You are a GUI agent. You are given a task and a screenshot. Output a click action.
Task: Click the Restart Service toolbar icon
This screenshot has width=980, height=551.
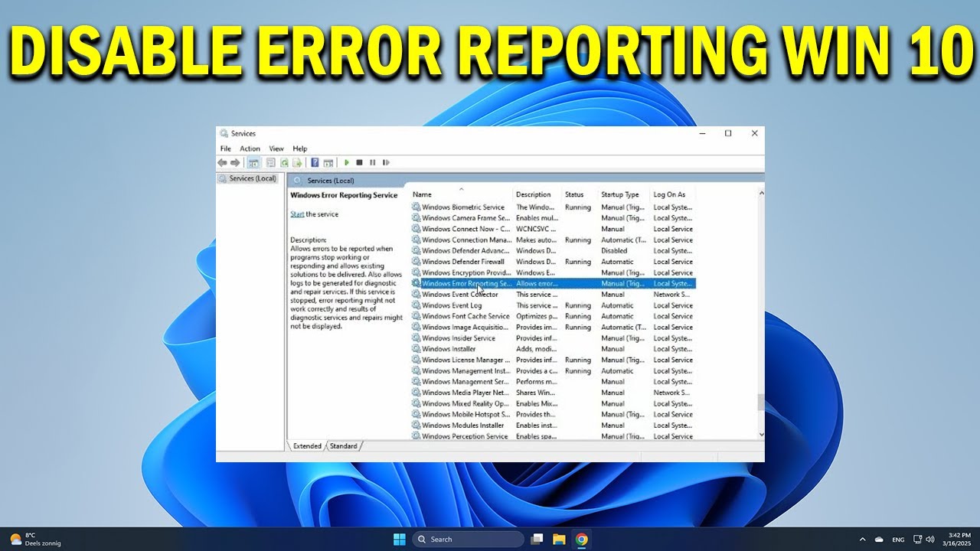pyautogui.click(x=386, y=162)
